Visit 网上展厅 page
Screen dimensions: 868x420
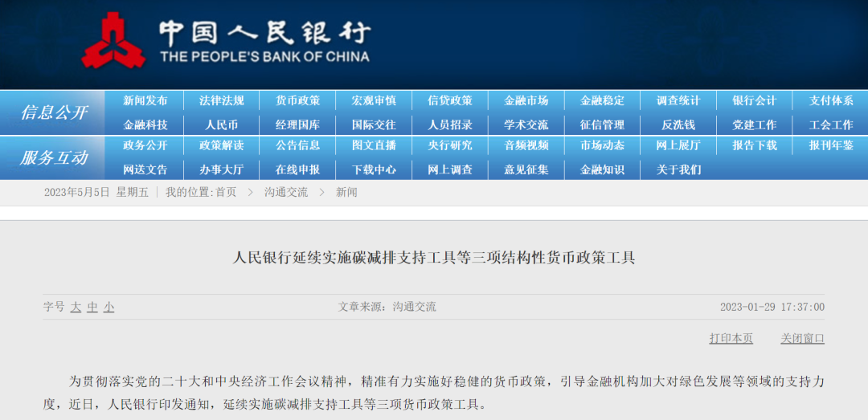678,145
